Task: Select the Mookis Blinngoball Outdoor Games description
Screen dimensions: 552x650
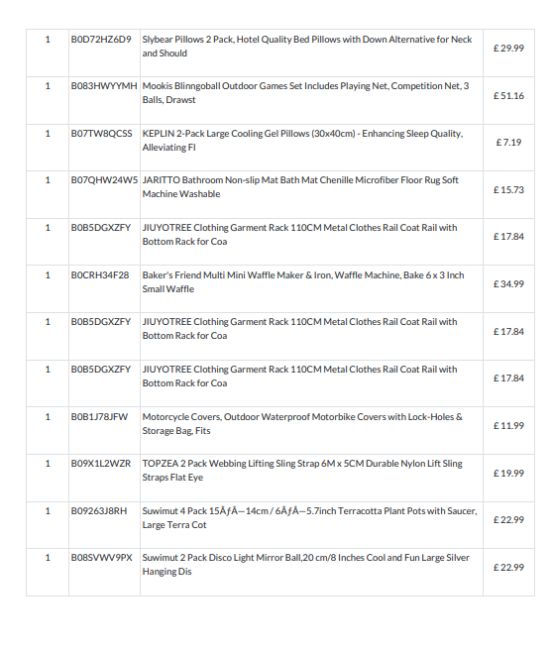Action: tap(305, 92)
